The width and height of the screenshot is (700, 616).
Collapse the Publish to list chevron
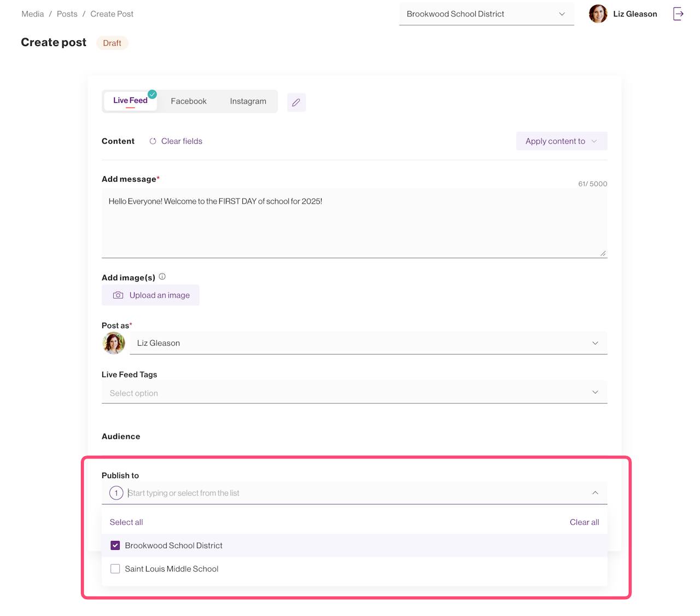point(595,493)
